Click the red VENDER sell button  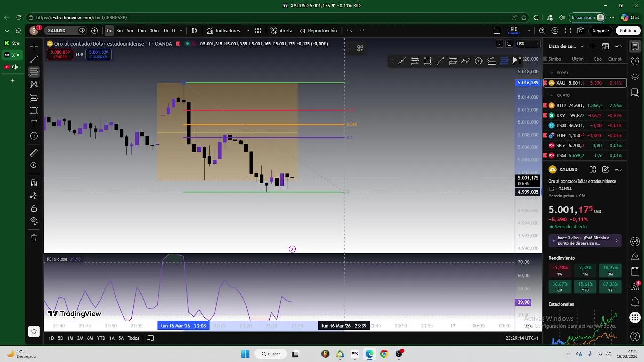(x=60, y=54)
